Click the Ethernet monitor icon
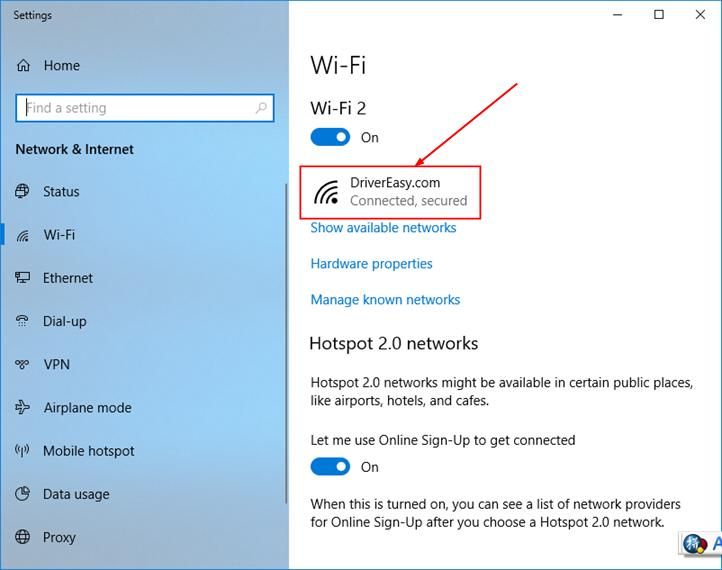722x570 pixels. click(23, 278)
